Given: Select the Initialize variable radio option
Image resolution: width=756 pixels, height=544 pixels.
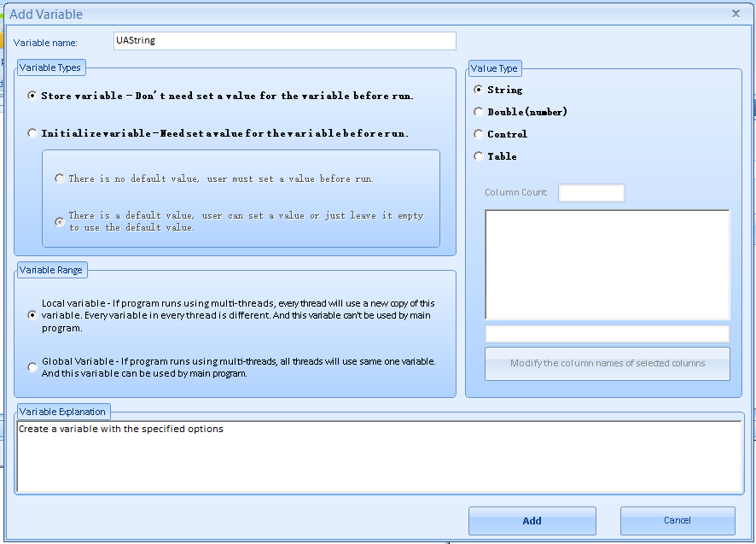Looking at the screenshot, I should pos(33,133).
